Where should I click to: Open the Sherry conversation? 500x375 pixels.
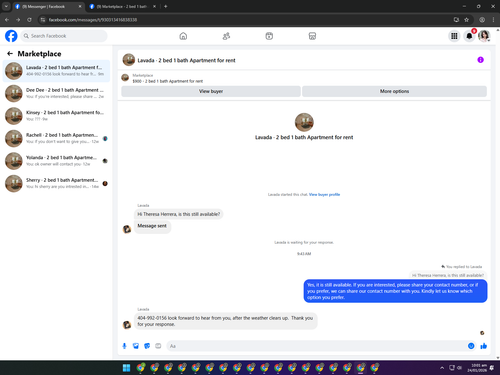(56, 183)
